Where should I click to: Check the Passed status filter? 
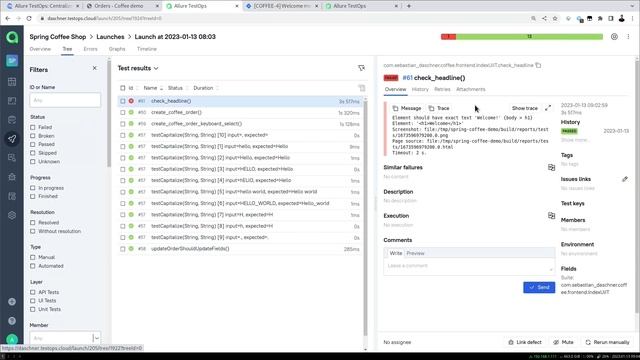[x=33, y=144]
